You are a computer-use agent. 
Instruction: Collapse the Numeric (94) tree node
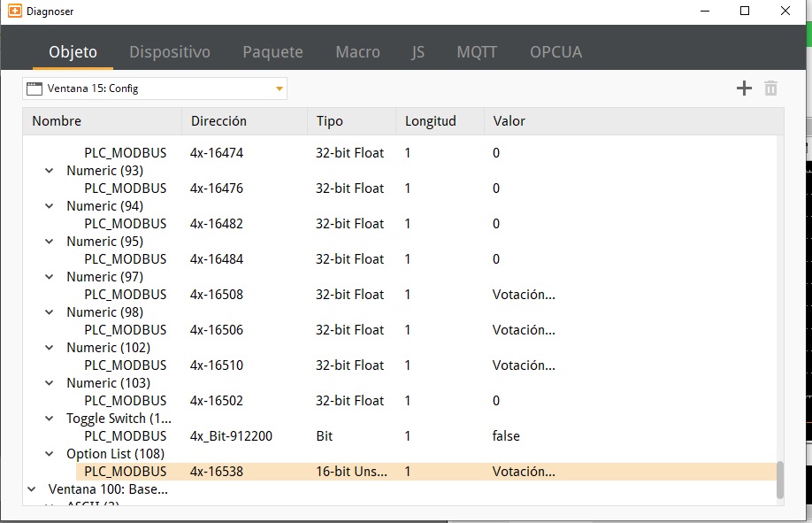50,206
